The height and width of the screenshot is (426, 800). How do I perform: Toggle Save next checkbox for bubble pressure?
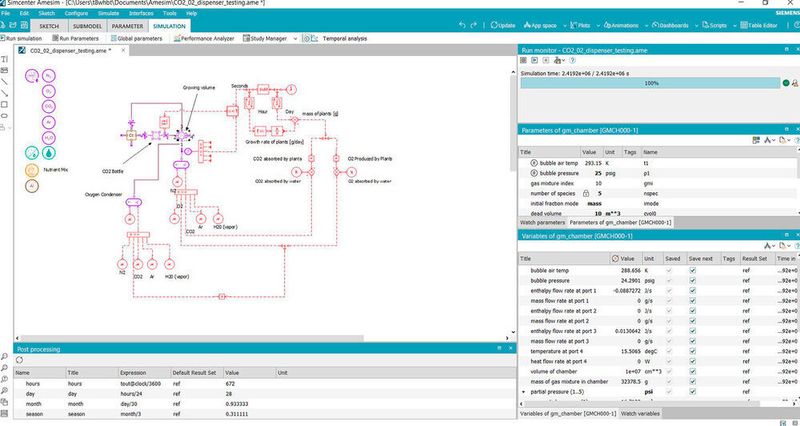(x=692, y=281)
